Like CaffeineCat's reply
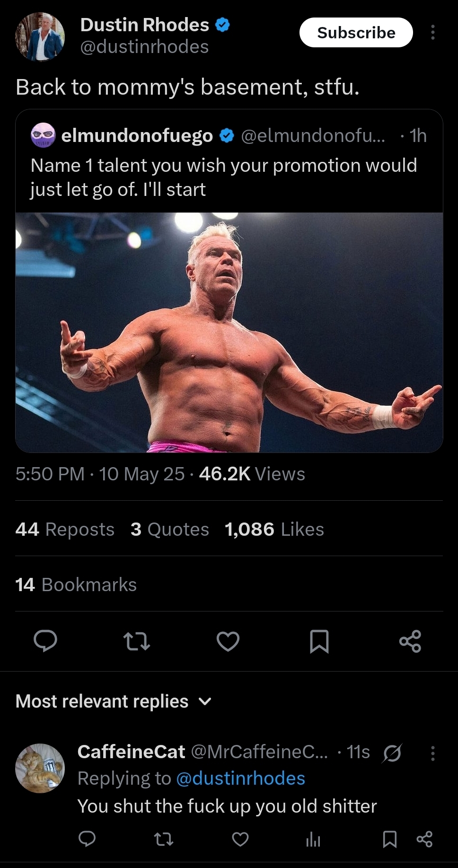This screenshot has width=458, height=868. pyautogui.click(x=240, y=839)
